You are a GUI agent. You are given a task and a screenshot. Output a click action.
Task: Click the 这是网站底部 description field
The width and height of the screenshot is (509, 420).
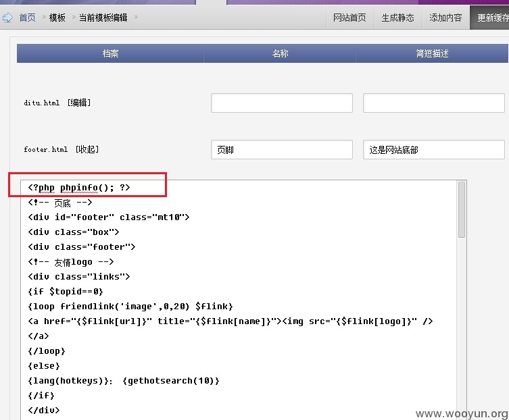434,149
